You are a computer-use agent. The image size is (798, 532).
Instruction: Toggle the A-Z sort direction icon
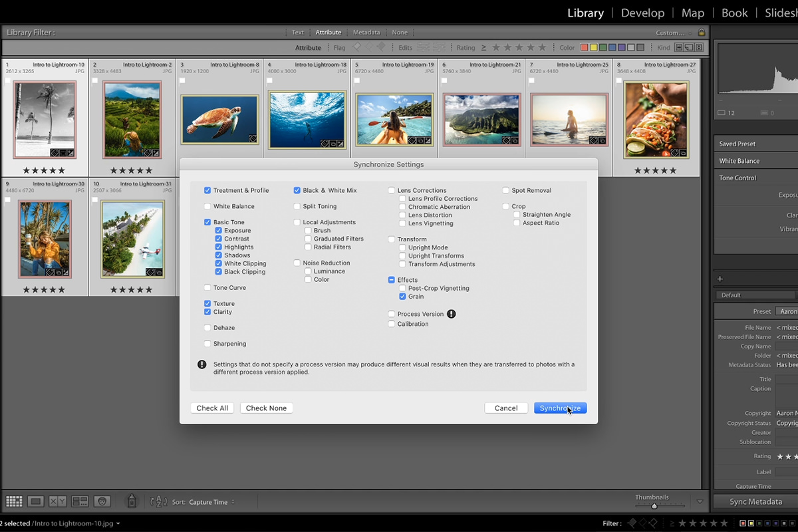pos(160,501)
